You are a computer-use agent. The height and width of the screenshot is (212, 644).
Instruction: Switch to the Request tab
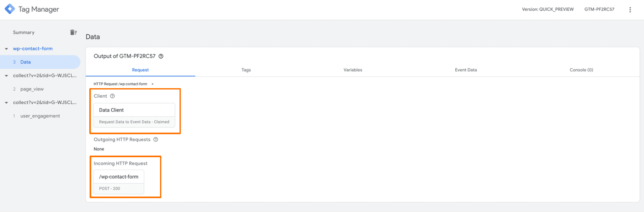140,70
